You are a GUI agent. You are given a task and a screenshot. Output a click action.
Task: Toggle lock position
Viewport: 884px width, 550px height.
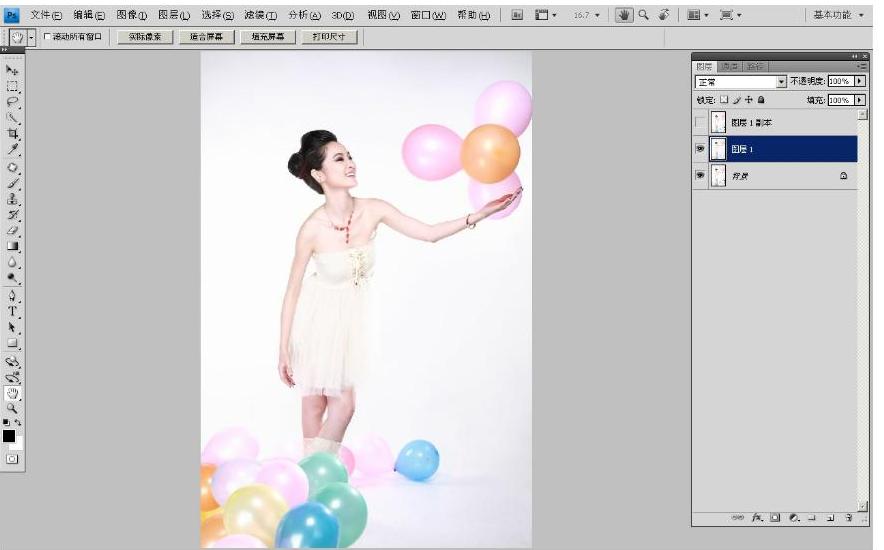point(749,100)
